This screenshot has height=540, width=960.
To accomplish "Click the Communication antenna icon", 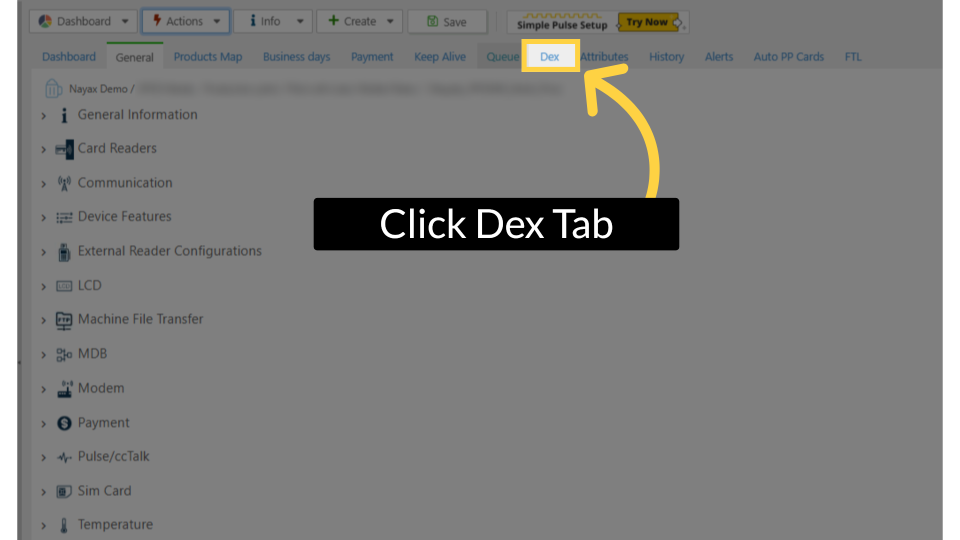I will [x=64, y=183].
